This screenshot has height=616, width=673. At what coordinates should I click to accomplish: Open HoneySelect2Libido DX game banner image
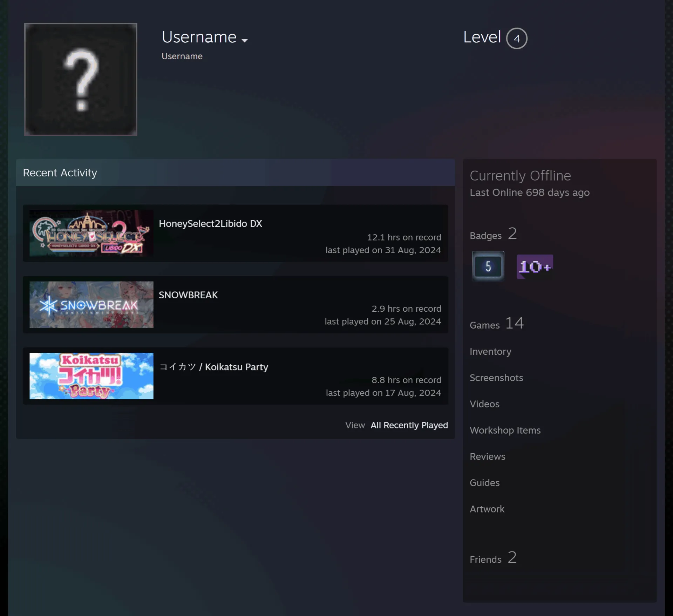91,233
